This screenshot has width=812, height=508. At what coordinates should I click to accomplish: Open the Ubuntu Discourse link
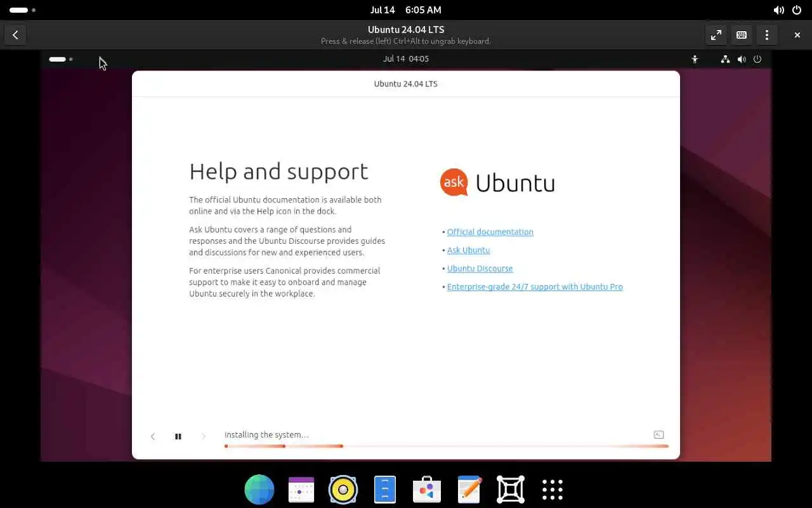coord(480,269)
